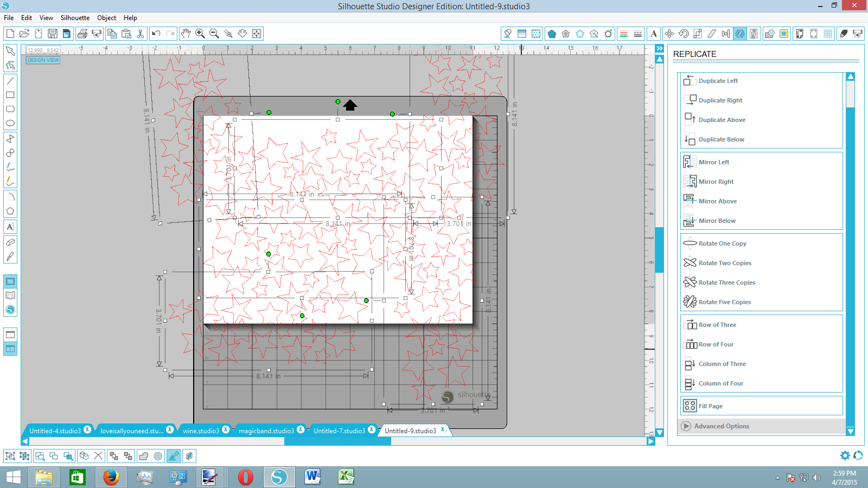This screenshot has height=488, width=868.
Task: Close the Untitled-9.studio3 tab
Action: [443, 430]
